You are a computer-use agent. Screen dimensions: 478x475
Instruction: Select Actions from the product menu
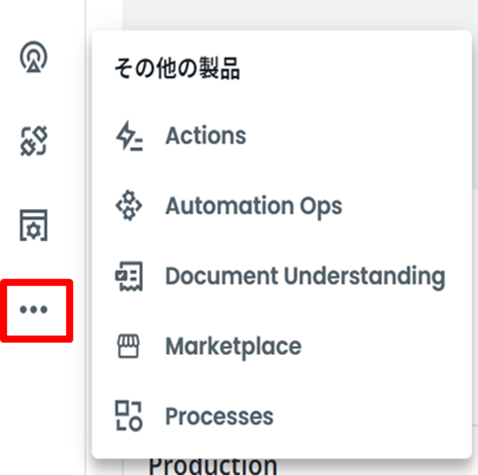(x=206, y=136)
